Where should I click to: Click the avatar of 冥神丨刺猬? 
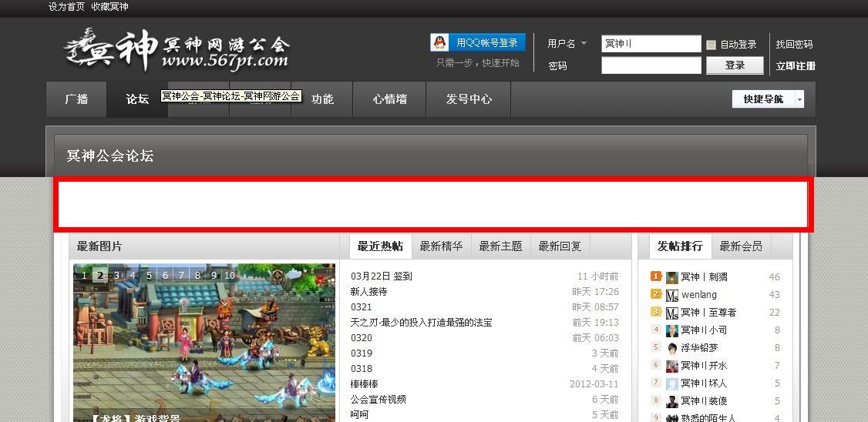[x=671, y=277]
